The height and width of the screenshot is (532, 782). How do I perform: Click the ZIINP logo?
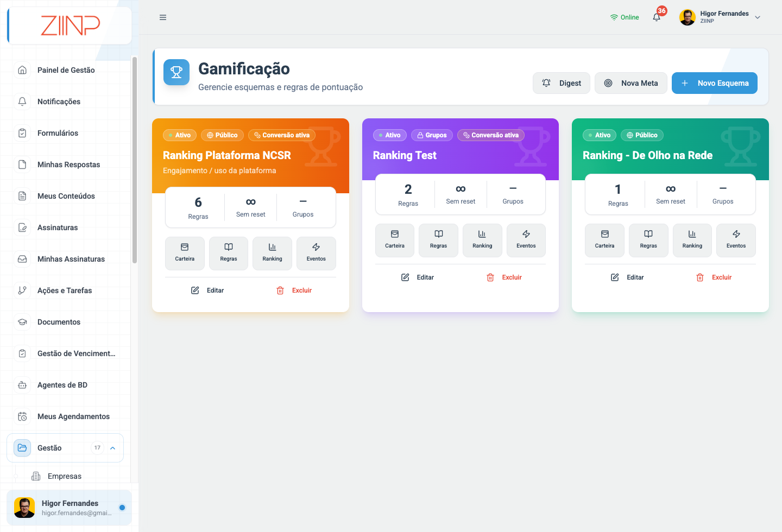tap(71, 26)
